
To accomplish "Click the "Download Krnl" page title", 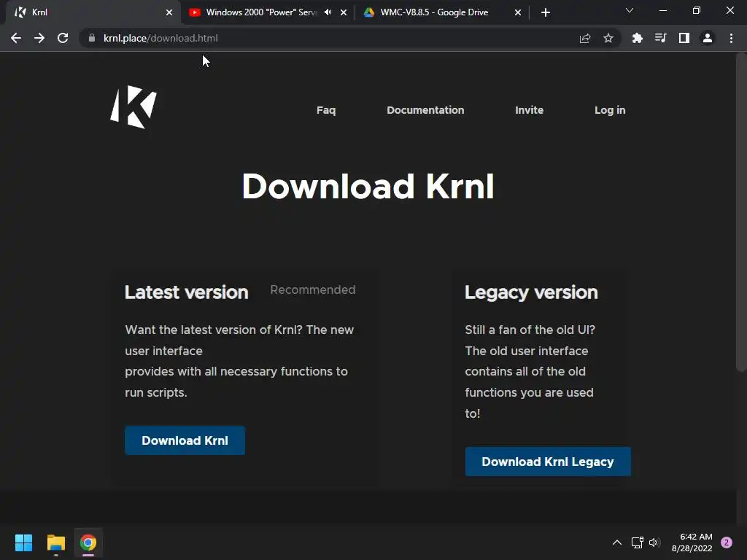I will coord(368,186).
